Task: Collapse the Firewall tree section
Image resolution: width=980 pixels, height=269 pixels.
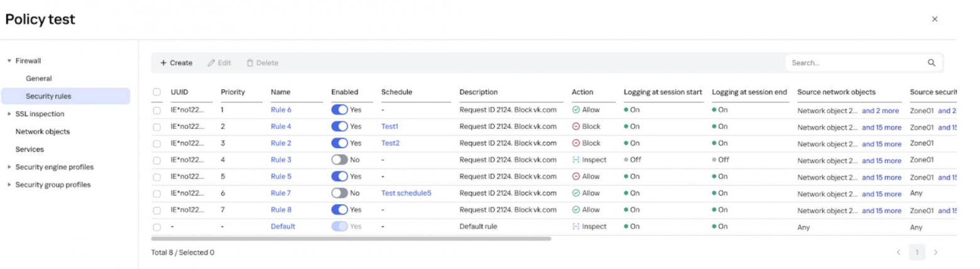Action: click(9, 61)
